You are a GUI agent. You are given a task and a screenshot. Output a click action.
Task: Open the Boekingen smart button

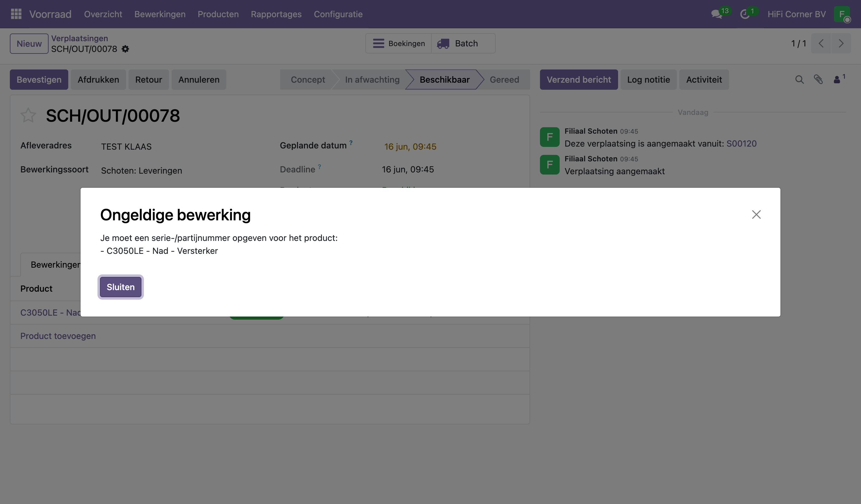pos(399,43)
